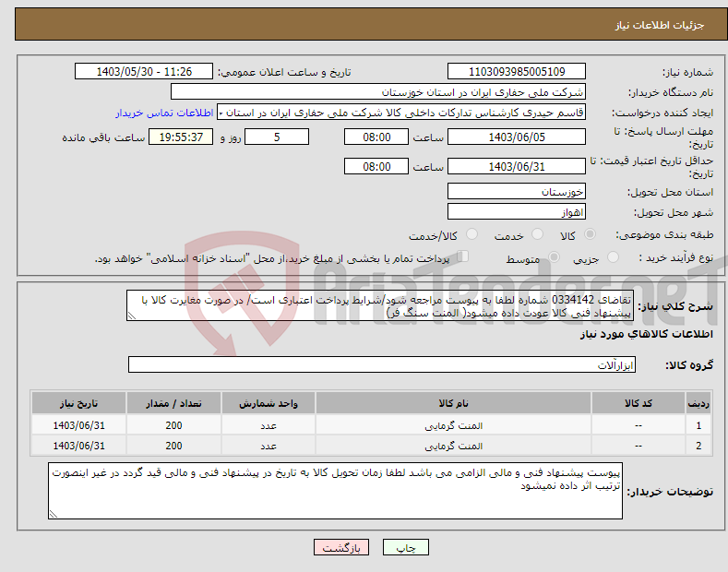Click the delivery city field اهواز
This screenshot has height=572, width=728.
517,211
